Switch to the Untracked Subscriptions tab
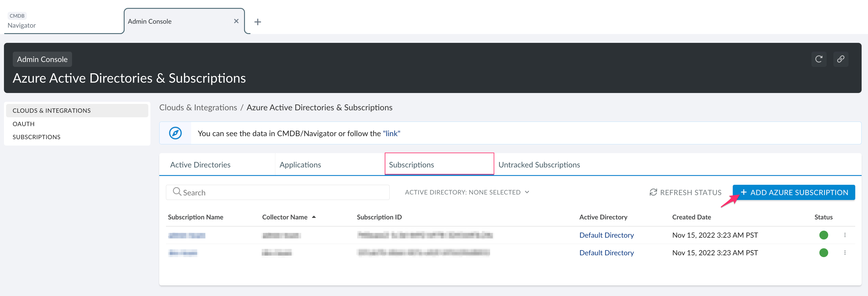The image size is (868, 296). coord(539,165)
